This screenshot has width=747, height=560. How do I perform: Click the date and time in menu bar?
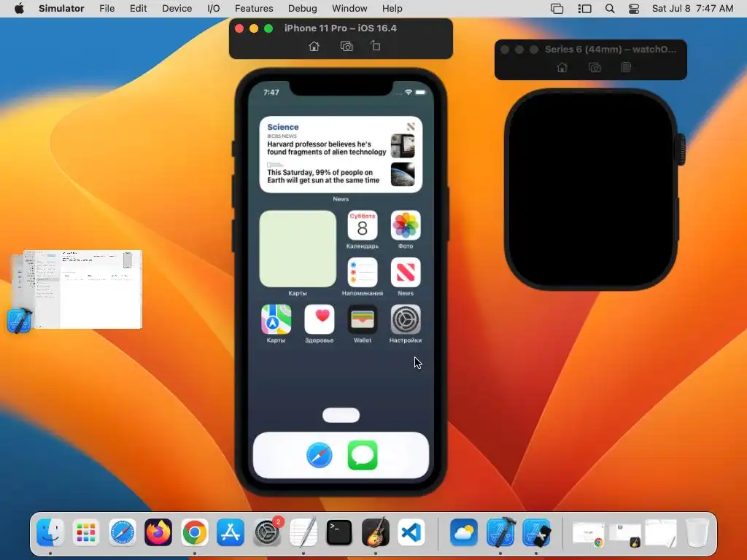693,9
